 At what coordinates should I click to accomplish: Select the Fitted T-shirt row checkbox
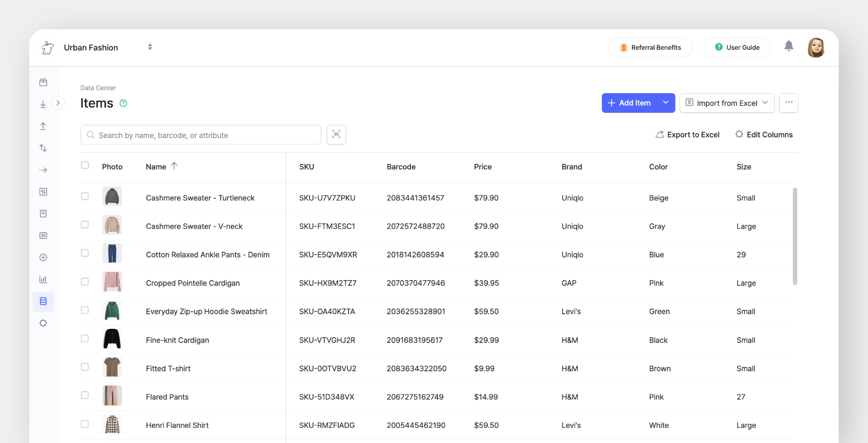(85, 367)
